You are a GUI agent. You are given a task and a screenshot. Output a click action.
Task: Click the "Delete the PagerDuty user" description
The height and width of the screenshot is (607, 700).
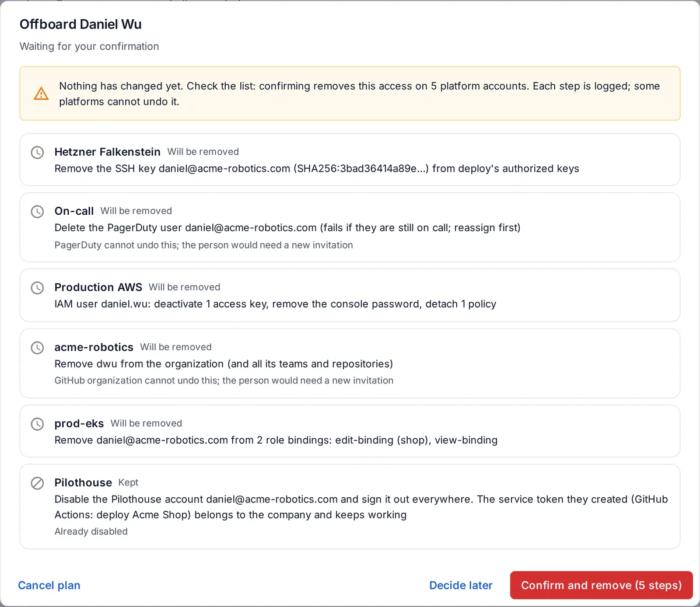coord(288,228)
